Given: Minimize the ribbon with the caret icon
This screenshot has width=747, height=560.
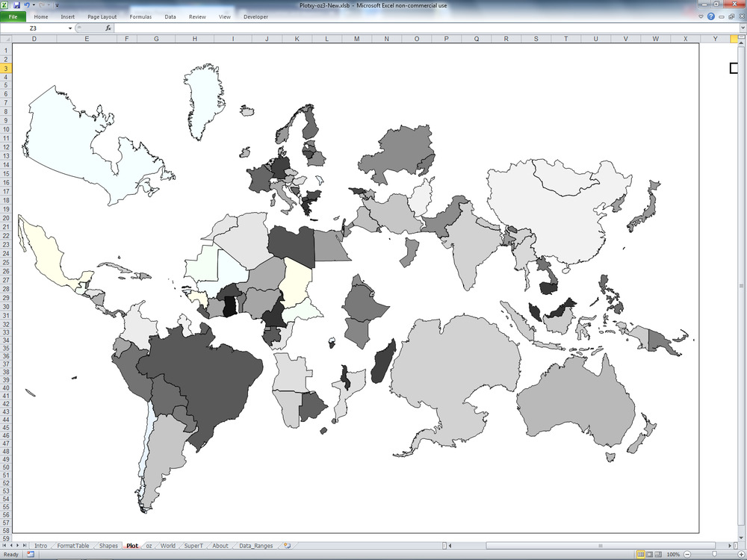Looking at the screenshot, I should pos(701,16).
